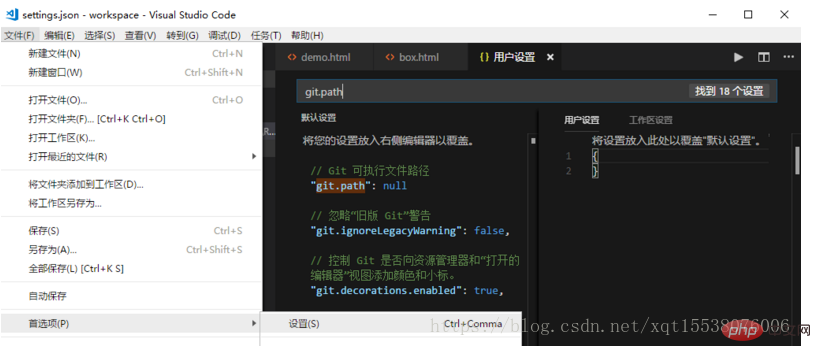
Task: Click 全部保存(L) menu entry
Action: coord(131,269)
